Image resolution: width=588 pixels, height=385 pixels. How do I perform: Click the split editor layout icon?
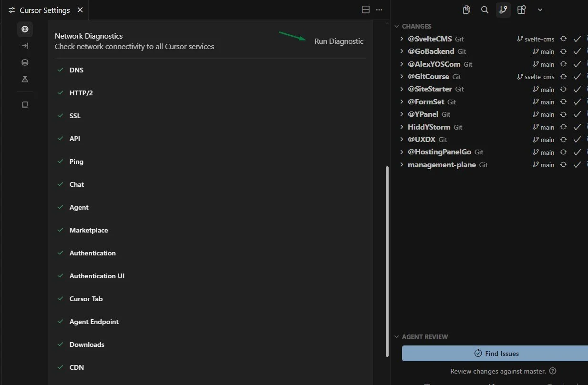366,10
